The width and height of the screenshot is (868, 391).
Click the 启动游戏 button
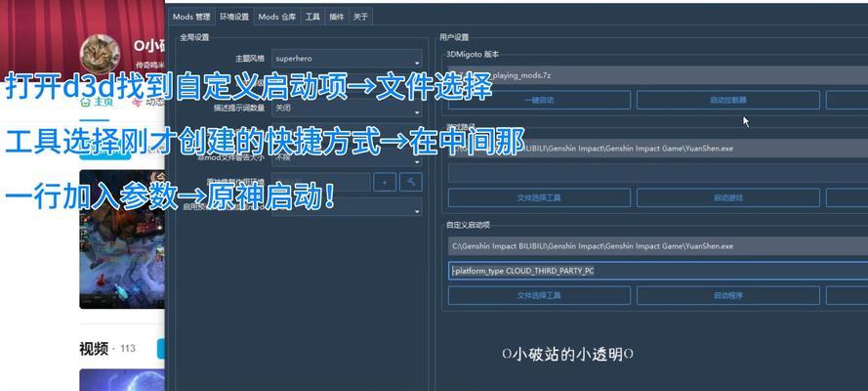pos(728,197)
